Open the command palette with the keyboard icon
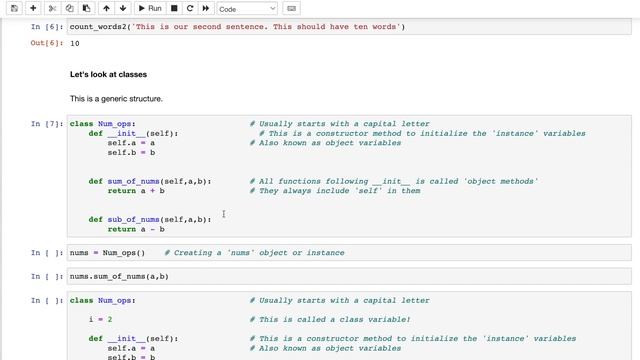This screenshot has width=640, height=360. coord(291,8)
